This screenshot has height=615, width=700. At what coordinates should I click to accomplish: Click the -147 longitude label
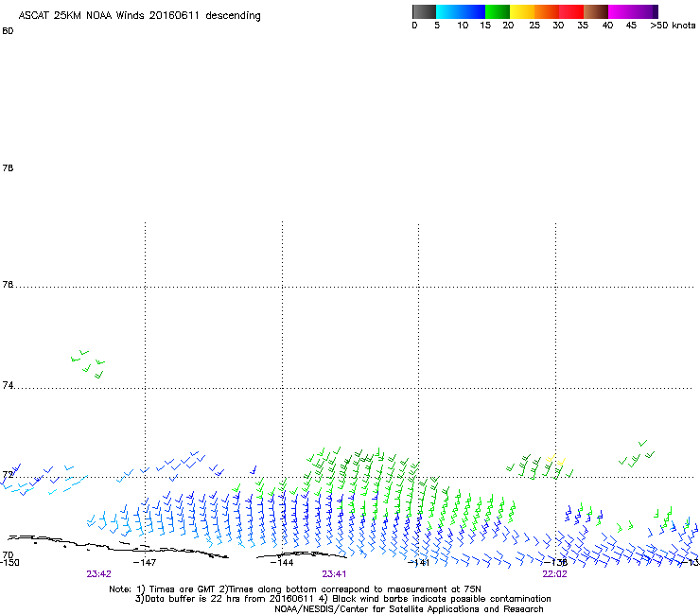click(x=145, y=563)
